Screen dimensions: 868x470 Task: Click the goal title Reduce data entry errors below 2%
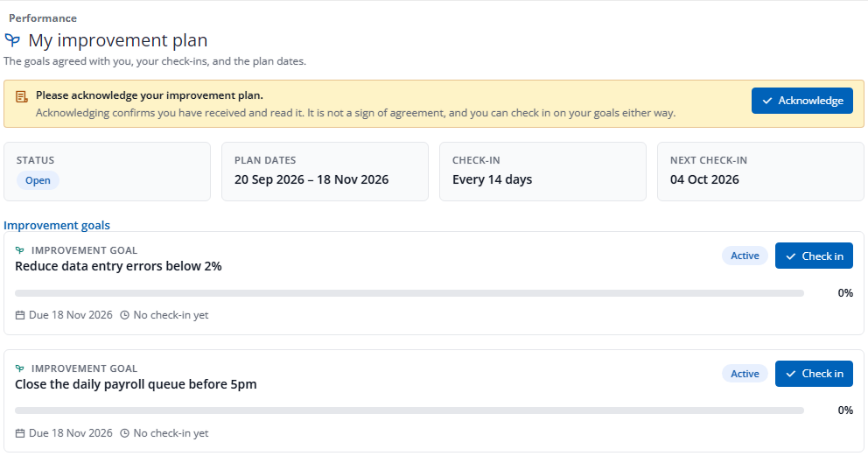[x=118, y=266]
